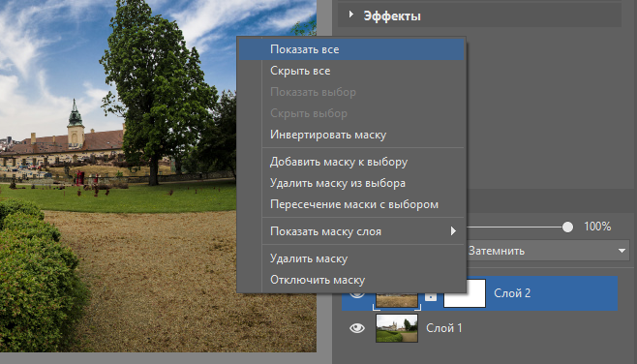Select 'Пересечение маски с выбором'
The image size is (637, 364).
(x=351, y=204)
